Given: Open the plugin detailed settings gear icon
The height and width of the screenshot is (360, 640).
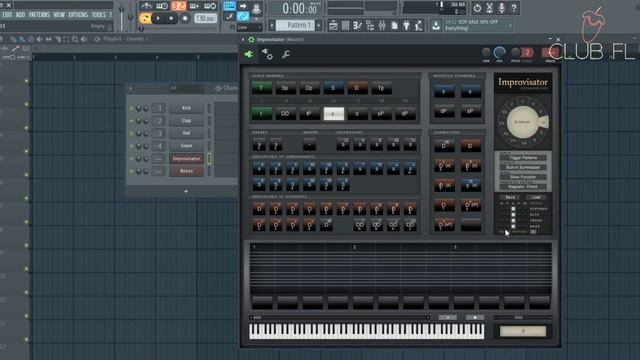Looking at the screenshot, I should pos(267,54).
